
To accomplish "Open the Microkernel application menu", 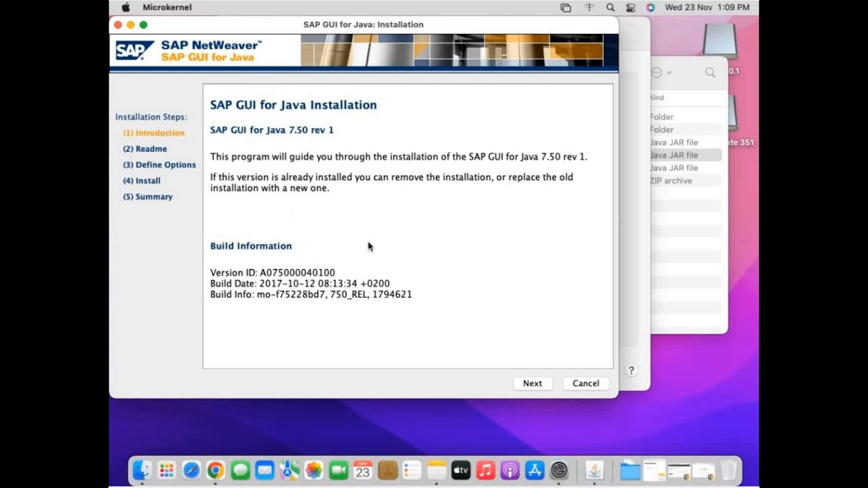I will 167,7.
